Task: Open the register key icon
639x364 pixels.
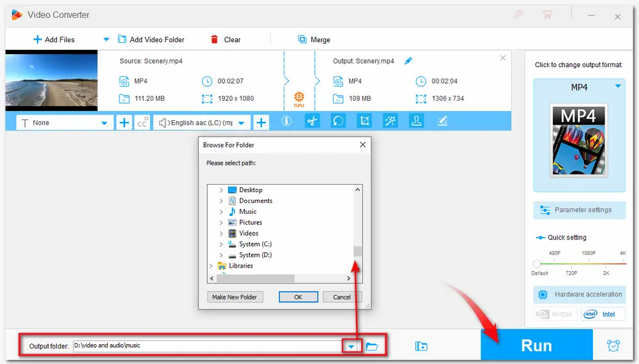Action: (x=518, y=15)
